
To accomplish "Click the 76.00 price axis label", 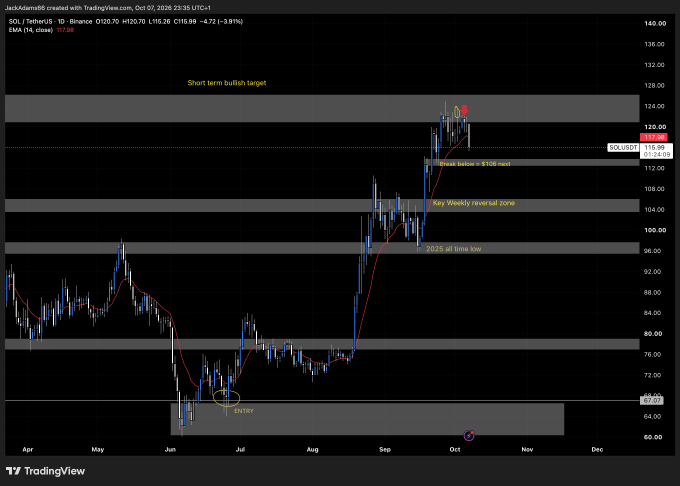I will pyautogui.click(x=653, y=355).
